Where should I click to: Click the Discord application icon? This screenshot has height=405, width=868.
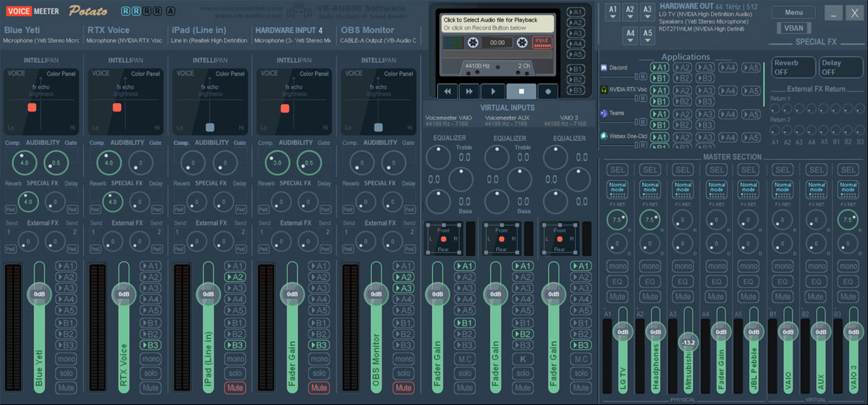pos(604,67)
